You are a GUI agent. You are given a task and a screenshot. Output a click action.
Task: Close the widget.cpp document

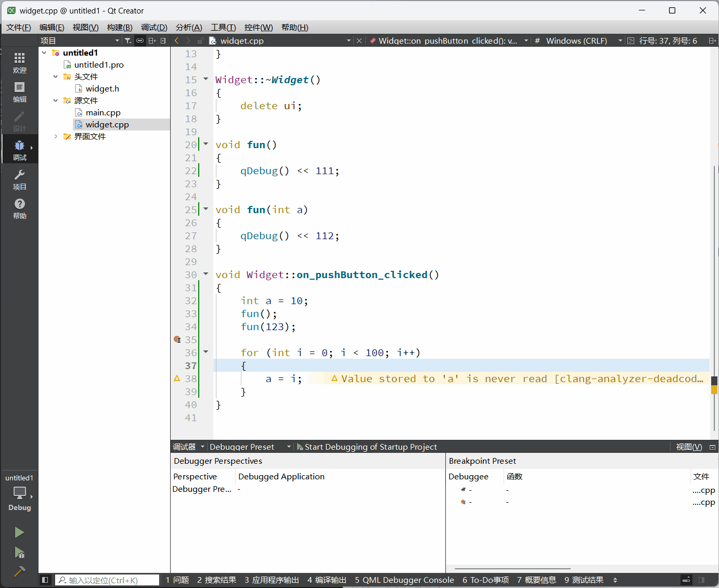(x=359, y=41)
